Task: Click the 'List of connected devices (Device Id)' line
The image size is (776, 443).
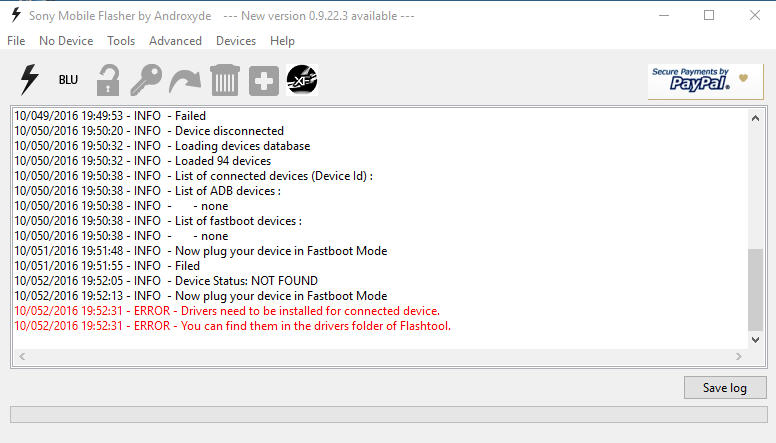Action: coord(194,176)
